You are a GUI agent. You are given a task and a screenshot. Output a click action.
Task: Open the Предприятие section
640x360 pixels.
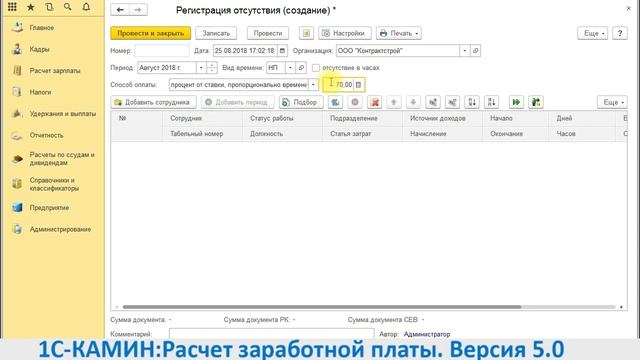49,208
